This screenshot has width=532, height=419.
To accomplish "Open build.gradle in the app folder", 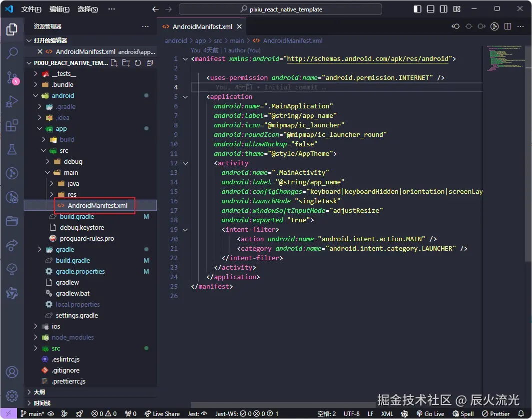I will [x=76, y=216].
